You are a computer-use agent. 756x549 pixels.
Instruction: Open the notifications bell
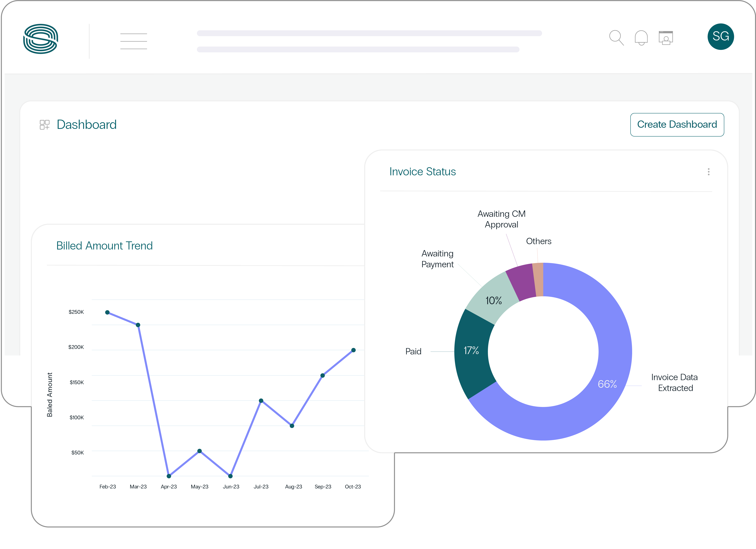point(641,38)
